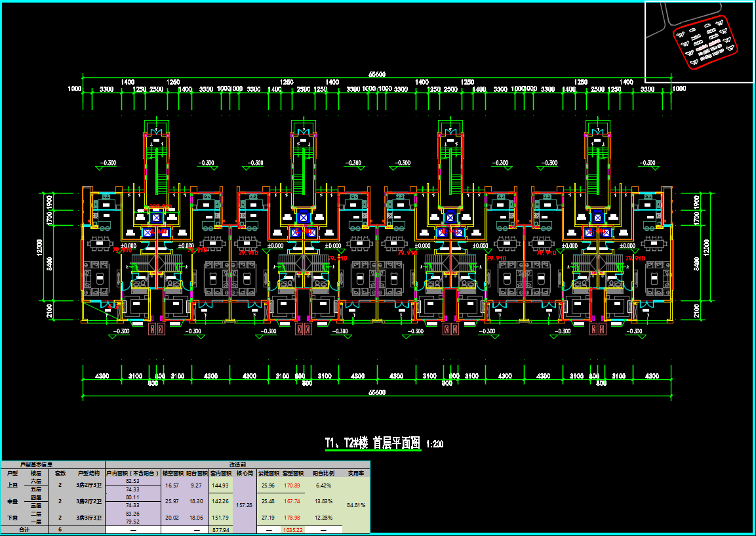Select the left-side 12000 vertical dimension
The width and height of the screenshot is (756, 536).
pos(40,248)
